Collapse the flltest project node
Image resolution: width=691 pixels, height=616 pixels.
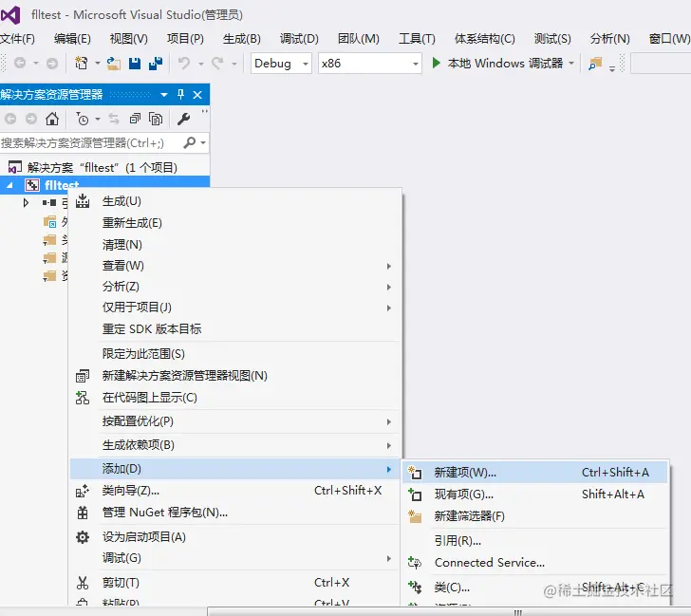point(9,185)
